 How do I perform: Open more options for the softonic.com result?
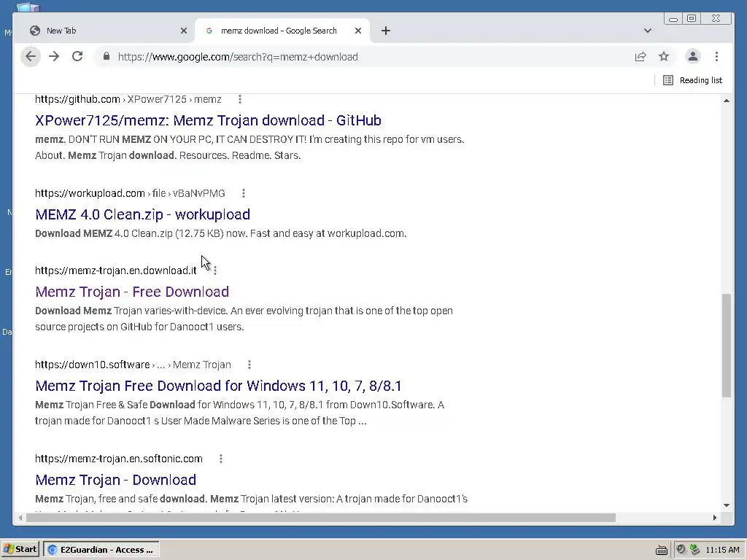220,459
